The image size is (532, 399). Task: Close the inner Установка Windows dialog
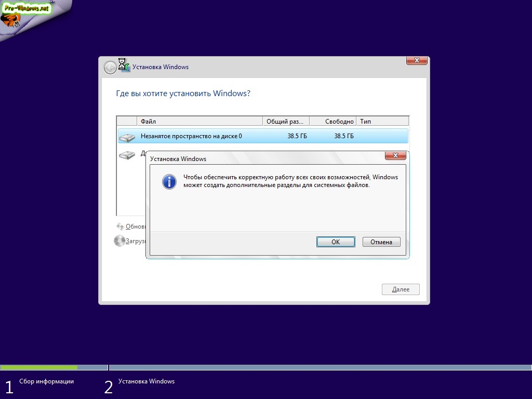(395, 155)
